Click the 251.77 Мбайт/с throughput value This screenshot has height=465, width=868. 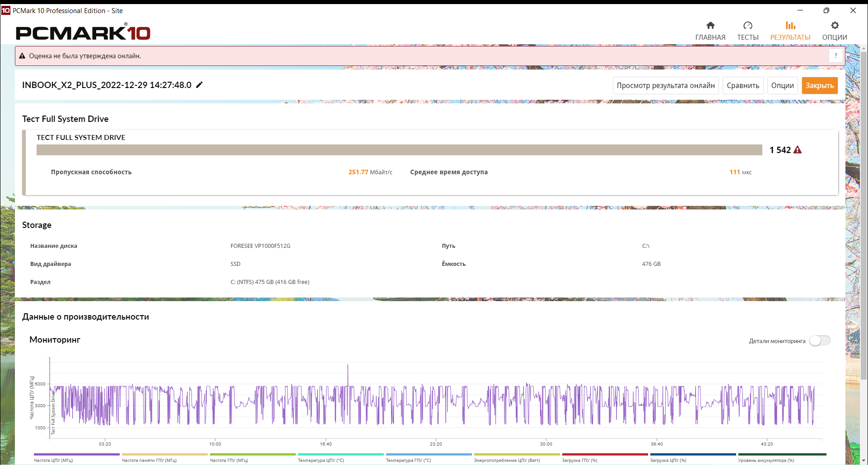point(370,172)
